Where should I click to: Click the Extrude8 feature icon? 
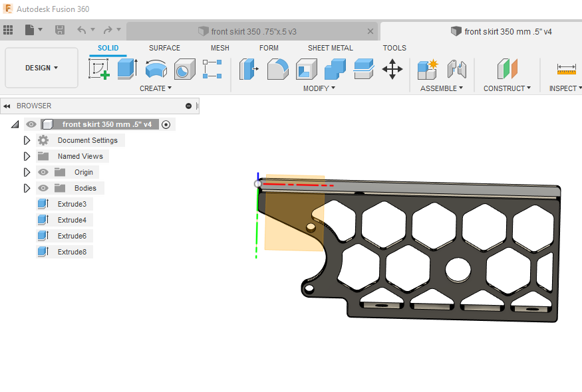[x=43, y=252]
